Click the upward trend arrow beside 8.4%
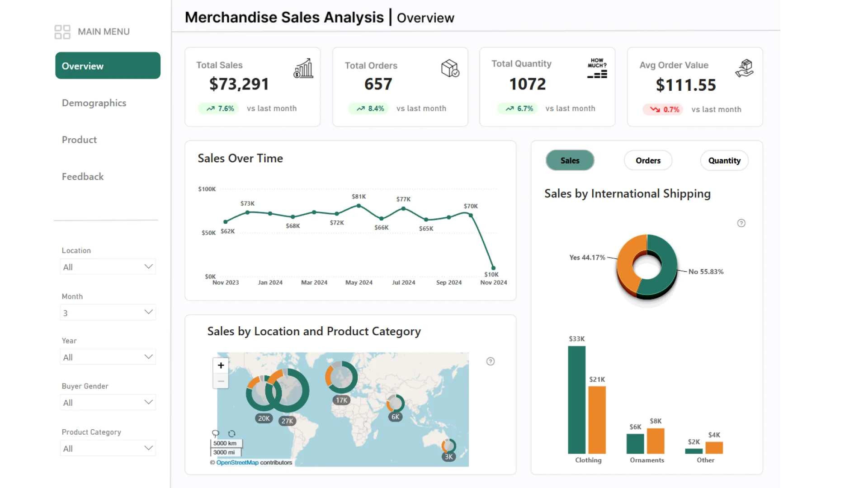 361,108
